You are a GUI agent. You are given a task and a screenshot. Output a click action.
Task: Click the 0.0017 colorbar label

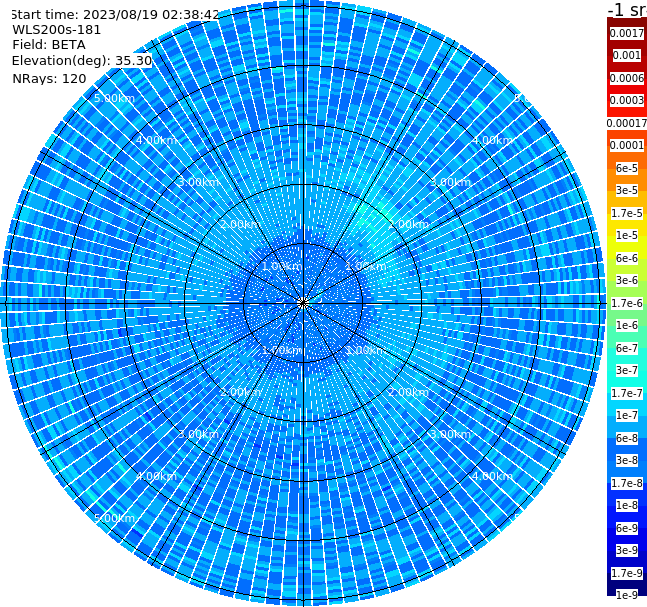[x=627, y=33]
